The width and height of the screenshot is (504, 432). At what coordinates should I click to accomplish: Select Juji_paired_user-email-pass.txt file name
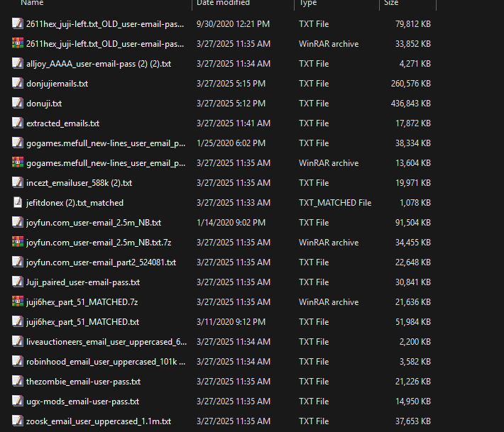point(83,282)
